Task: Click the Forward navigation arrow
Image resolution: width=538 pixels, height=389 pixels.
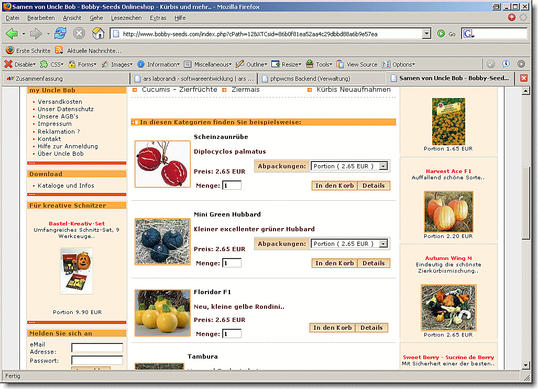Action: coord(35,34)
